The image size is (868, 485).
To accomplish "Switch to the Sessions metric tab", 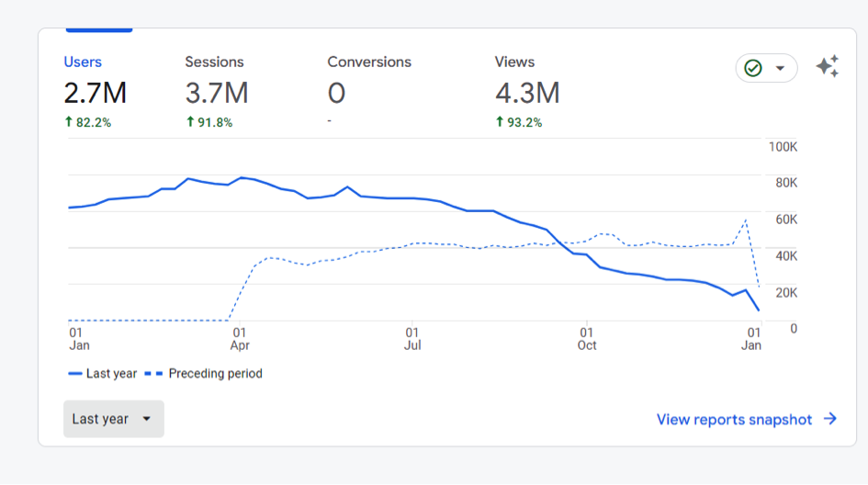I will 214,62.
